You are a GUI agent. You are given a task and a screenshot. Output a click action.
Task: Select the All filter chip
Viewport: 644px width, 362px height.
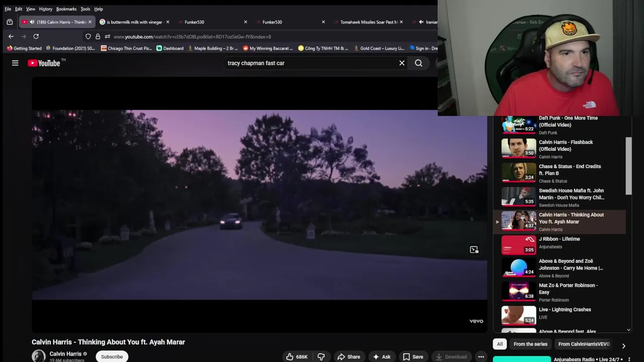pos(500,344)
